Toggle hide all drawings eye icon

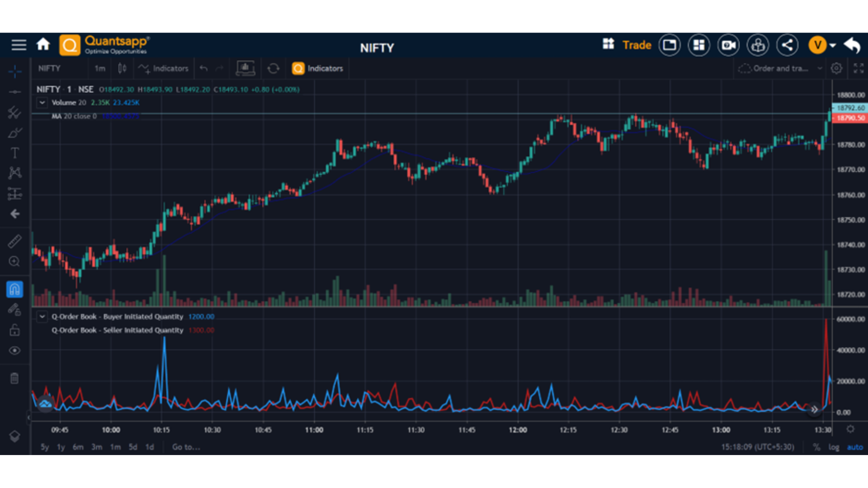[14, 351]
